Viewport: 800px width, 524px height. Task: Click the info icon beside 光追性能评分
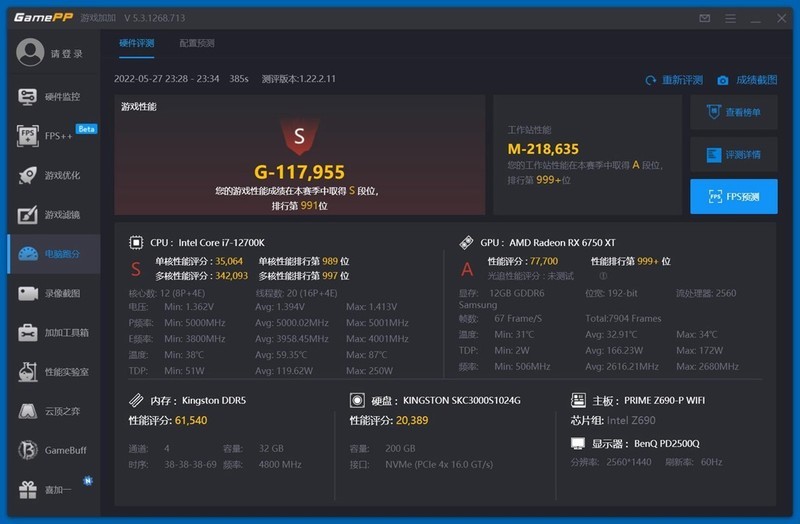603,276
